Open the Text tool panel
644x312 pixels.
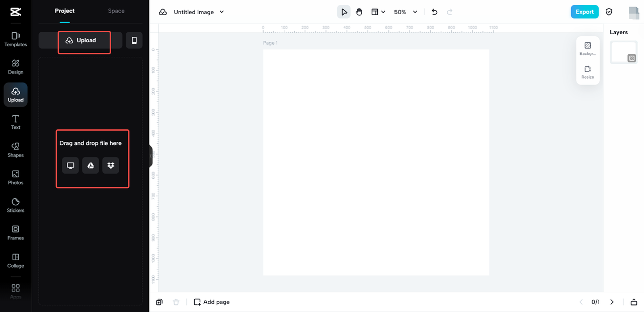pyautogui.click(x=16, y=122)
